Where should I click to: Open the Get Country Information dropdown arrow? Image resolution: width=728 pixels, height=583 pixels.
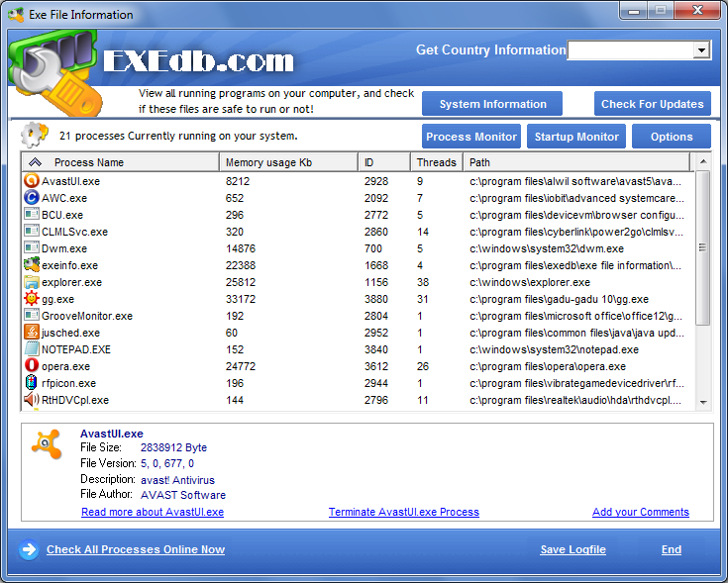(x=701, y=49)
